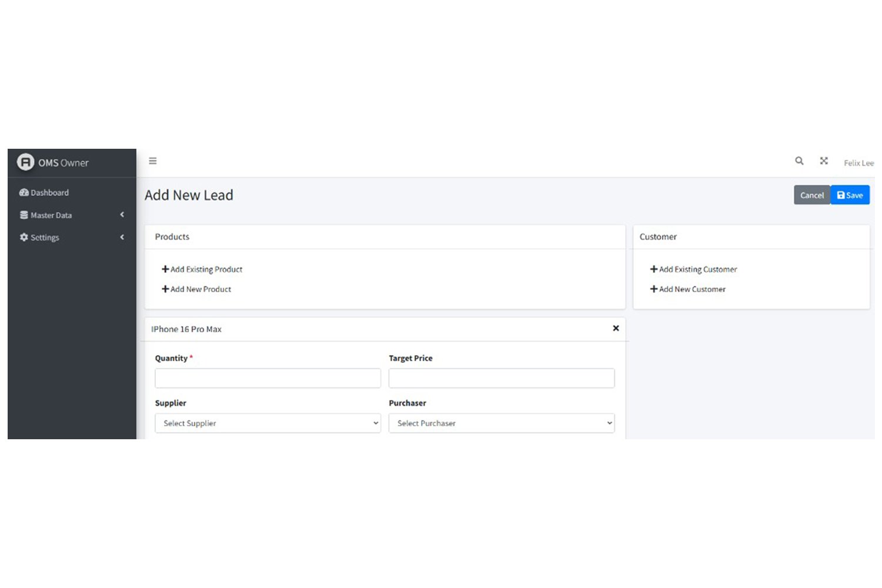Toggle fullscreen with the expand icon

pos(824,161)
